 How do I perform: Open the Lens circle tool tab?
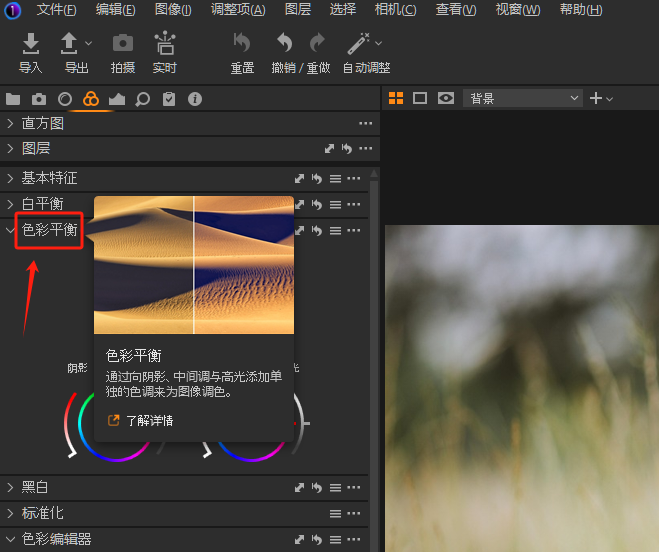65,99
